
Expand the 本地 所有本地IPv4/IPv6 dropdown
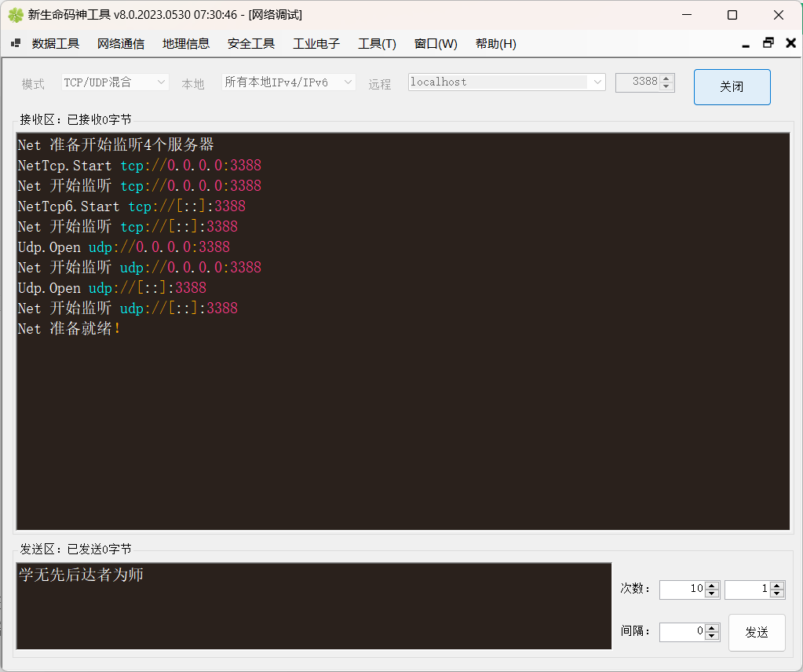click(x=348, y=82)
